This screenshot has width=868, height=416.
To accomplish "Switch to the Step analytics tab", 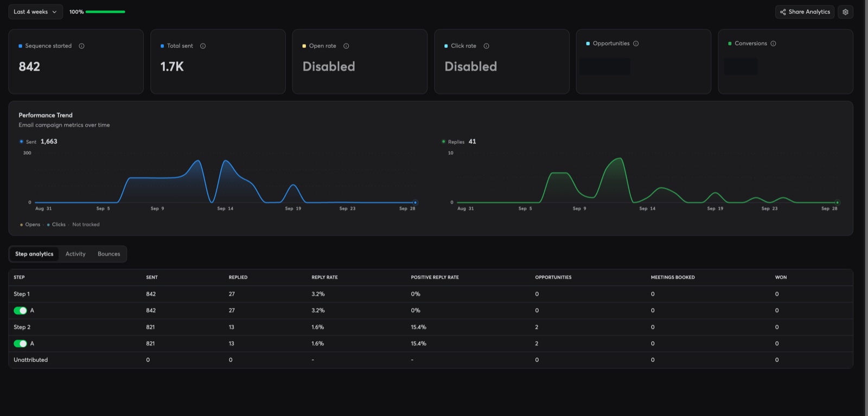I will (x=34, y=254).
